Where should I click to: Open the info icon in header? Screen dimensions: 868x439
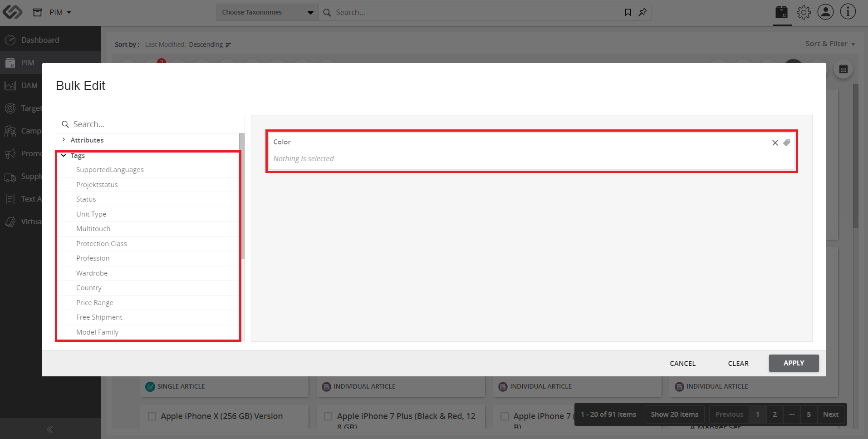click(x=848, y=12)
